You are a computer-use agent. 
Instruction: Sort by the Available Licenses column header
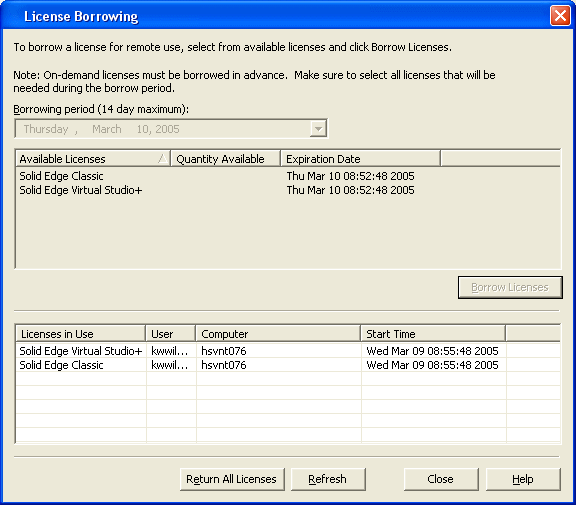pos(93,159)
